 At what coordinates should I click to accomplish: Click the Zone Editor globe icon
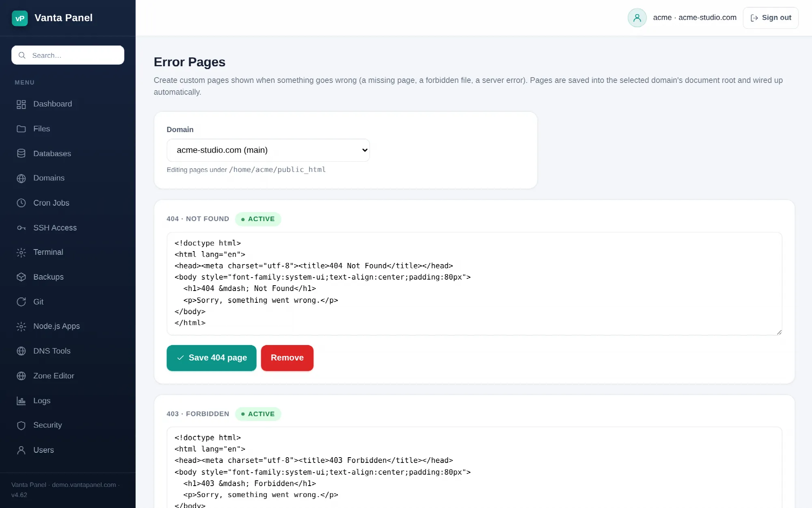[x=21, y=376]
